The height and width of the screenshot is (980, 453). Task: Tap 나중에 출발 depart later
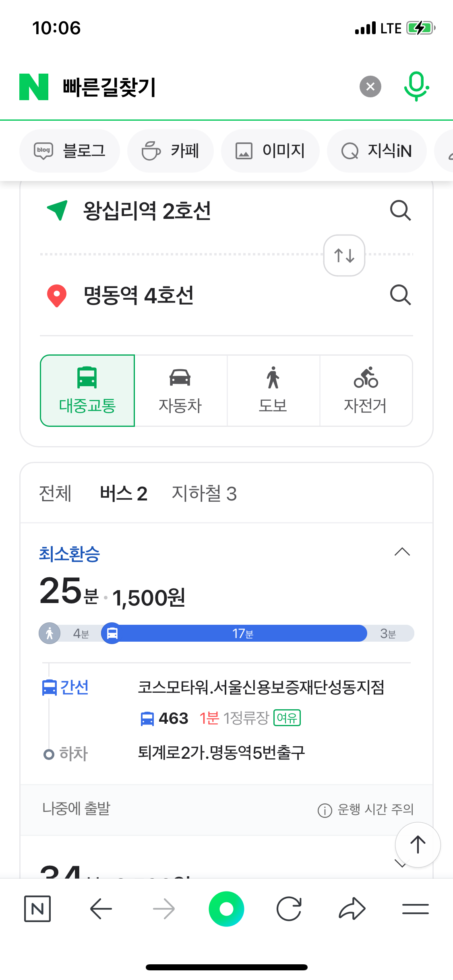(76, 809)
